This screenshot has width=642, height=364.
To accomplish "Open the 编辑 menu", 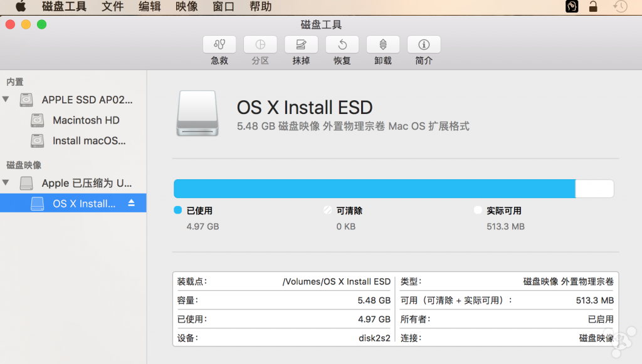I will point(149,6).
